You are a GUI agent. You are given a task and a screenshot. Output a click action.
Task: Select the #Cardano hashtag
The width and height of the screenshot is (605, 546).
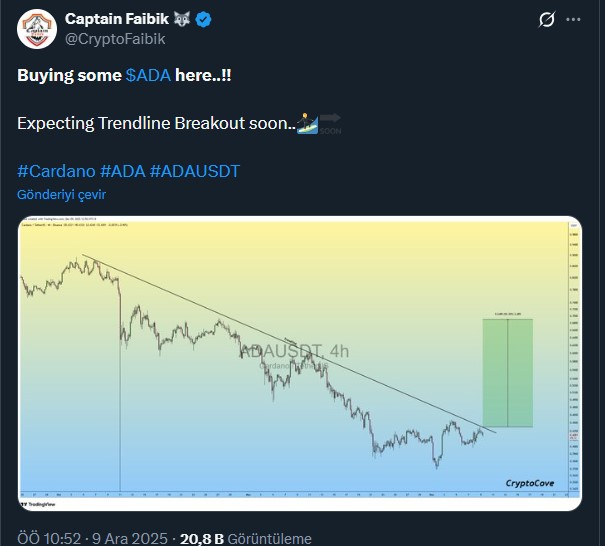coord(56,171)
